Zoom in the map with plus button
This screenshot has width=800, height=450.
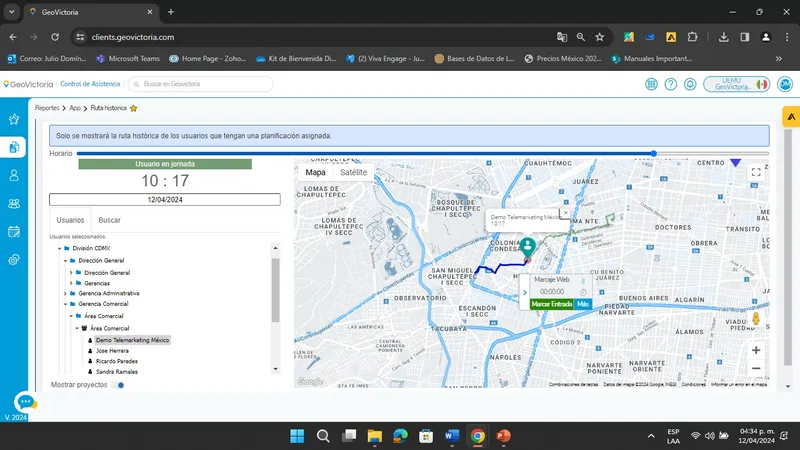[756, 350]
